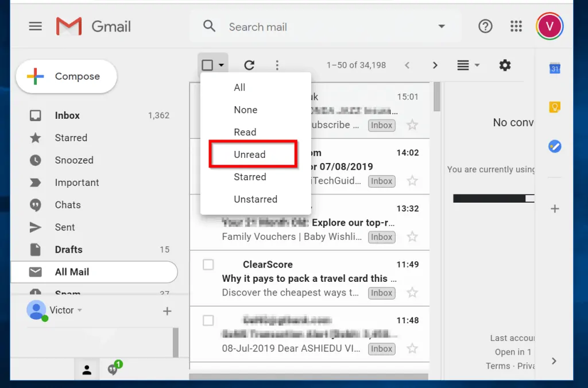Image resolution: width=588 pixels, height=388 pixels.
Task: Open the Help icon
Action: (485, 26)
